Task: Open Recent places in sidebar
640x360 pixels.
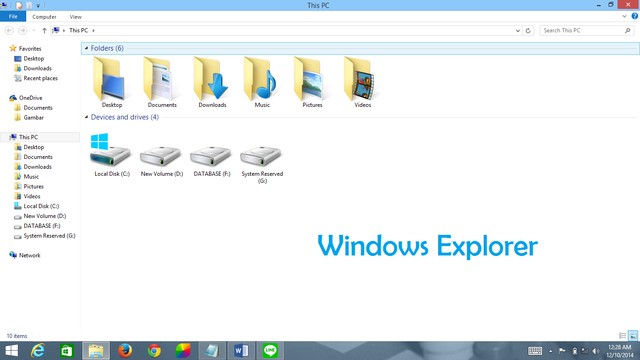Action: tap(40, 78)
